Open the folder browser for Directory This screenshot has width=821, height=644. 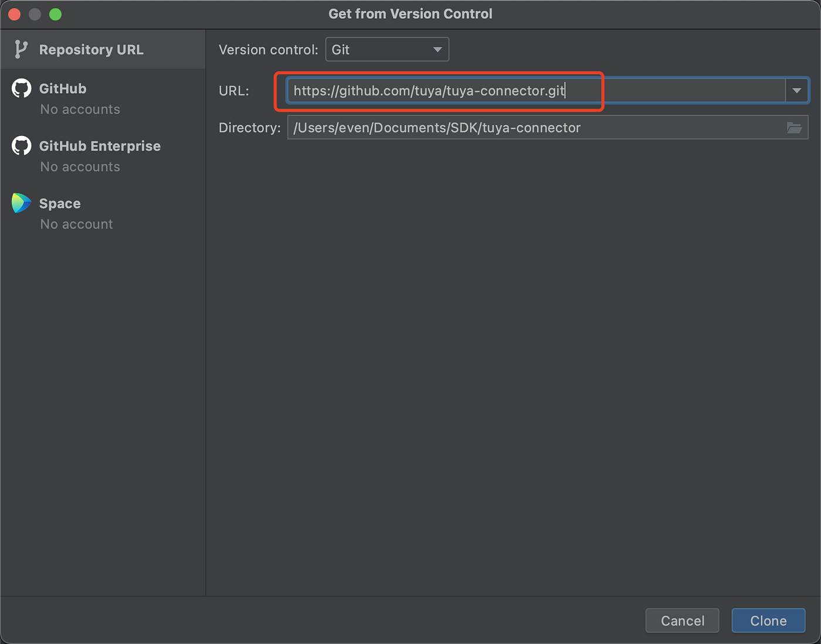(x=795, y=128)
